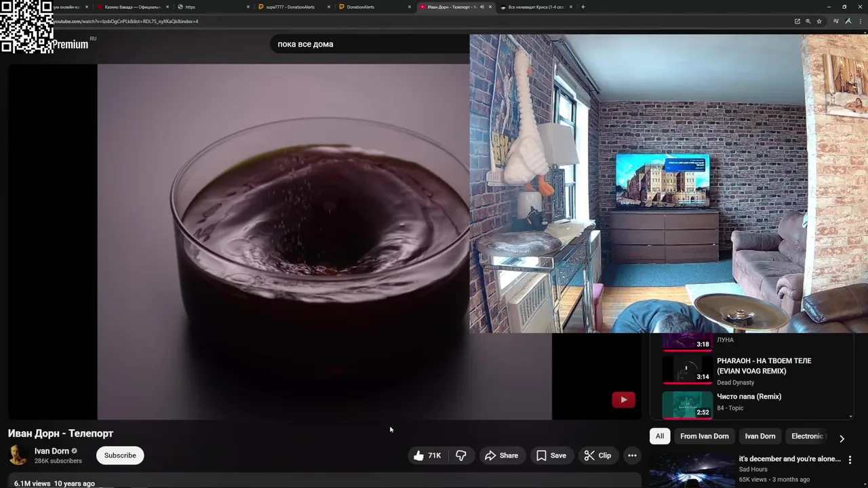
Task: Click the dislike thumbs-down icon
Action: point(461,455)
